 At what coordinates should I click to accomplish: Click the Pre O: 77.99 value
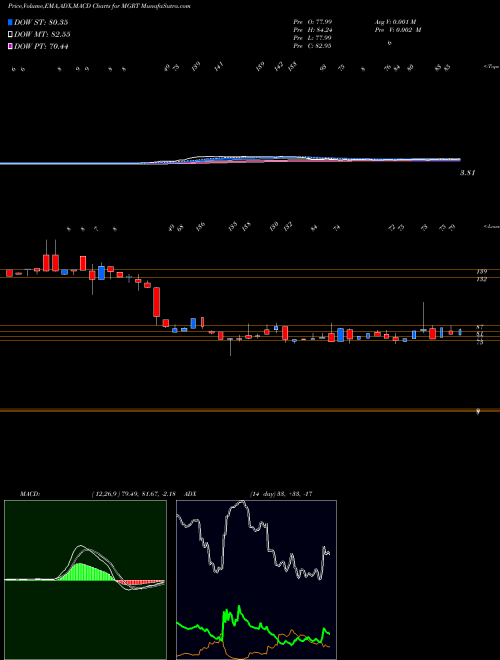(x=312, y=22)
